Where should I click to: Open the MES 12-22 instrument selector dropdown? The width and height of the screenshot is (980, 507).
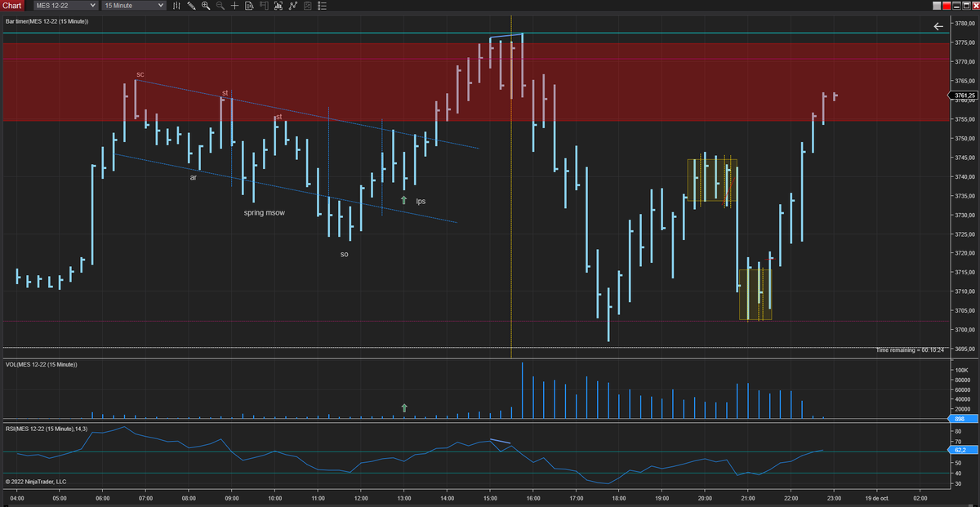click(x=65, y=5)
